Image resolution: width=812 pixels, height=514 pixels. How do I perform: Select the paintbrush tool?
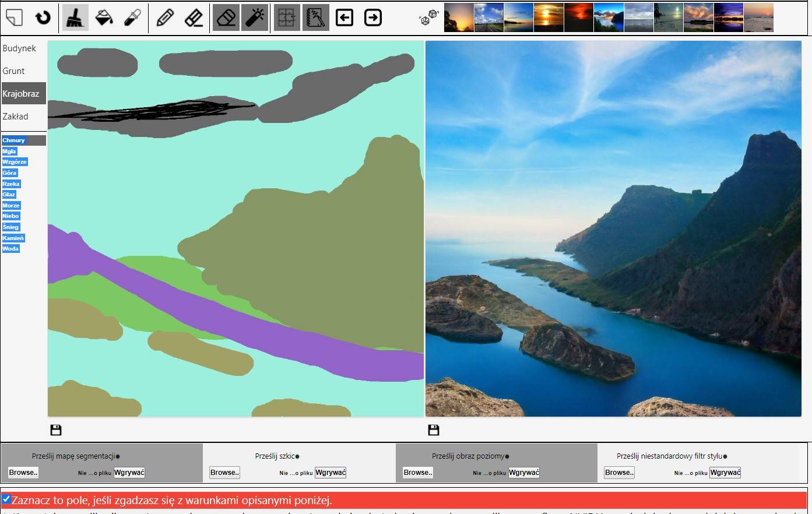tap(75, 17)
